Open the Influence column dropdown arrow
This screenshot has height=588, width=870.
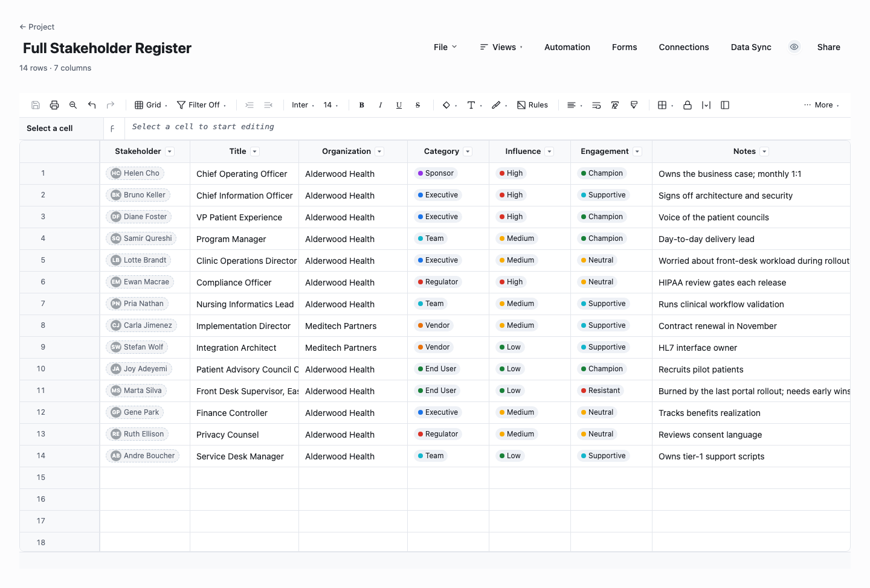pyautogui.click(x=549, y=152)
